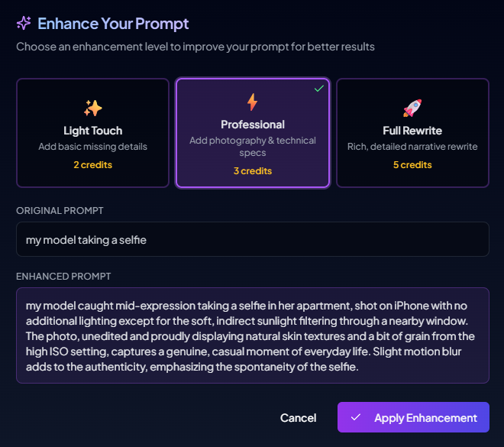Click the sparkle icon beside Enhance Your Prompt
This screenshot has height=447, width=504.
(x=24, y=23)
